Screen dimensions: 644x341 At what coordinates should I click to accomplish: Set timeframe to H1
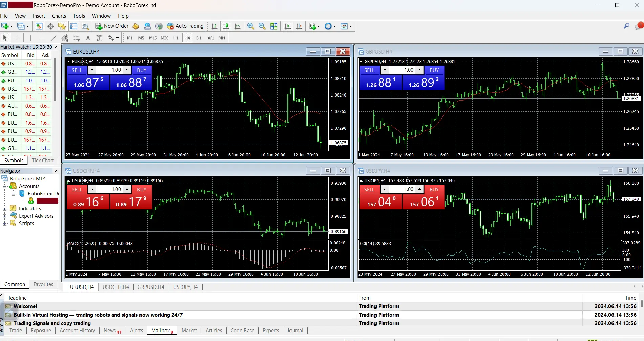click(x=176, y=38)
